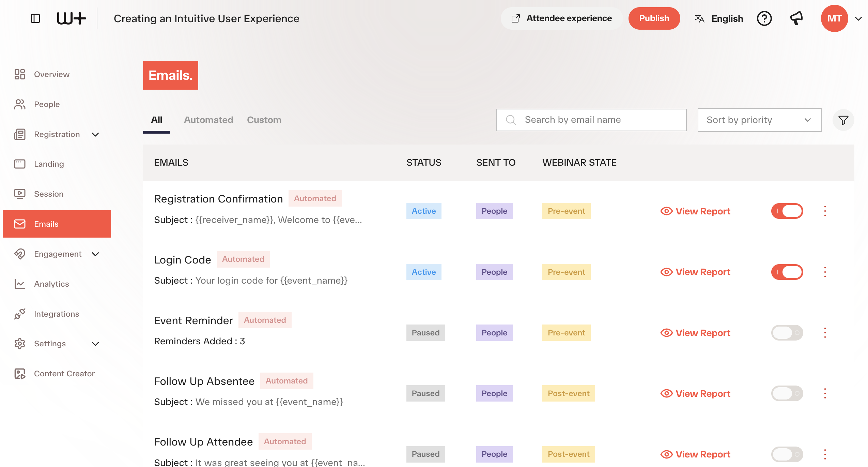View Report for Follow Up Absentee

(x=695, y=394)
